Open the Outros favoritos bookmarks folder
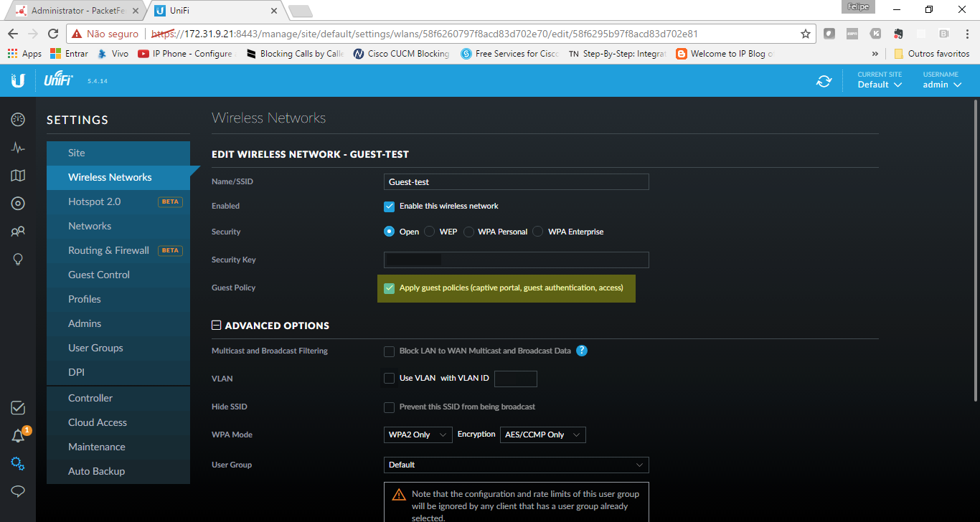Image resolution: width=980 pixels, height=522 pixels. click(932, 54)
